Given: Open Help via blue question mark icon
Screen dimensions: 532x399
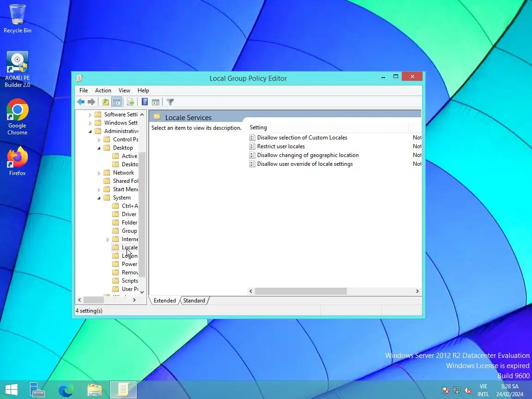Looking at the screenshot, I should pos(145,102).
